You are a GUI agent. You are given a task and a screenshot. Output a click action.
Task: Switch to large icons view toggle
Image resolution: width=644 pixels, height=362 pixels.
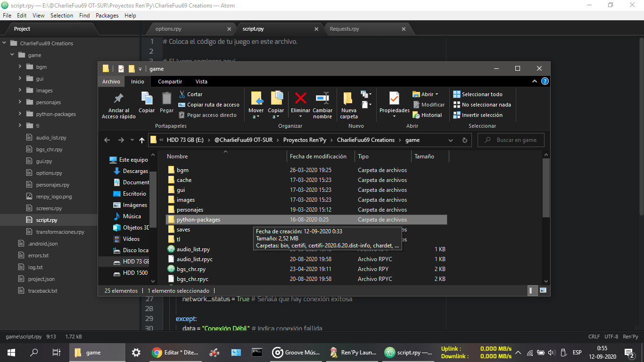tap(543, 291)
